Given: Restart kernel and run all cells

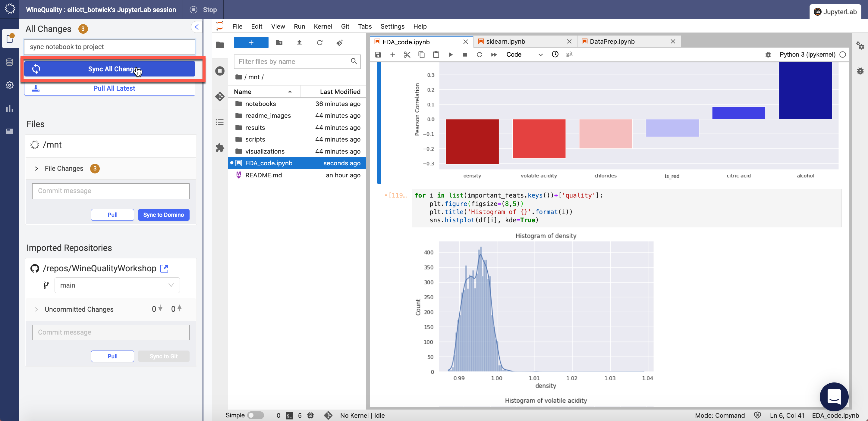Looking at the screenshot, I should [494, 55].
